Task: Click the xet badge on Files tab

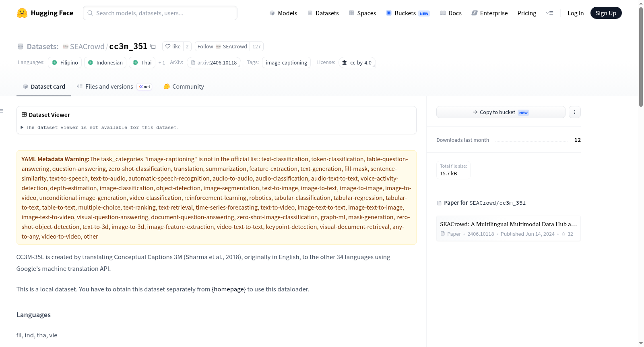Action: click(x=144, y=87)
